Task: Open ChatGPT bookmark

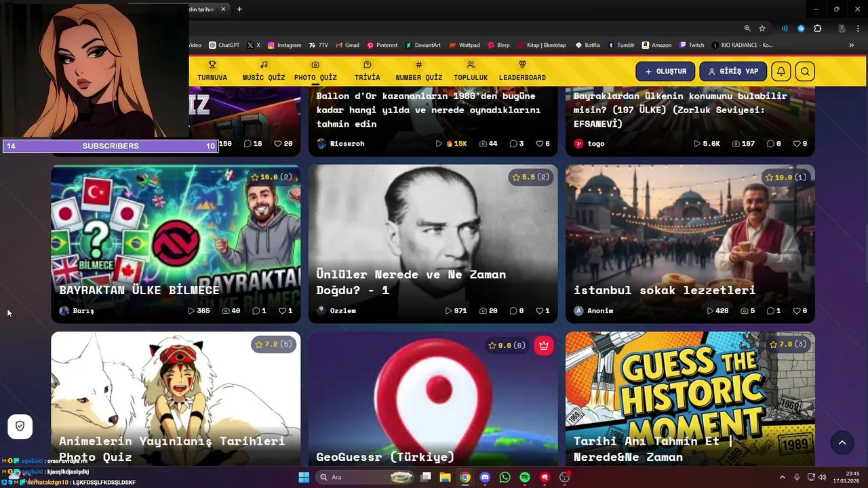Action: (224, 45)
